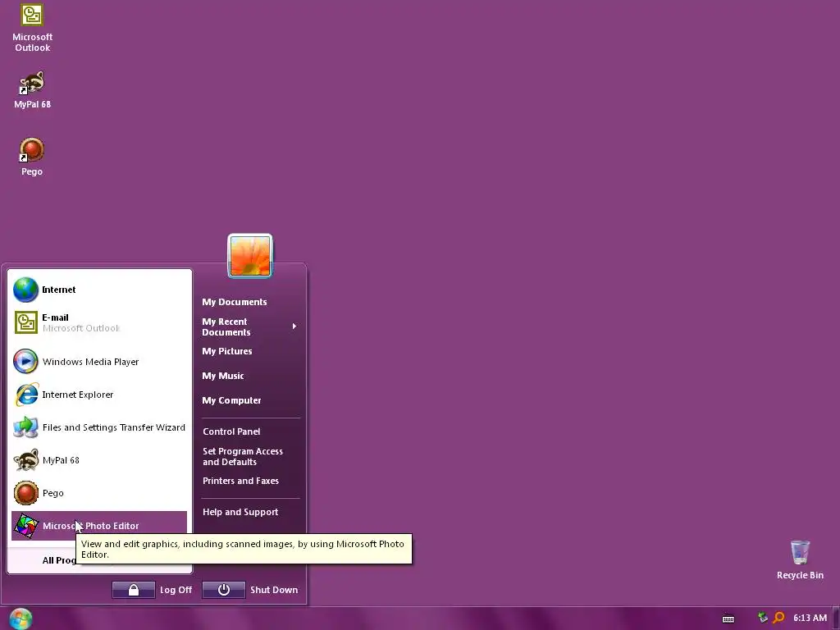Image resolution: width=840 pixels, height=630 pixels.
Task: Click the keyboard icon in system tray
Action: tap(728, 619)
